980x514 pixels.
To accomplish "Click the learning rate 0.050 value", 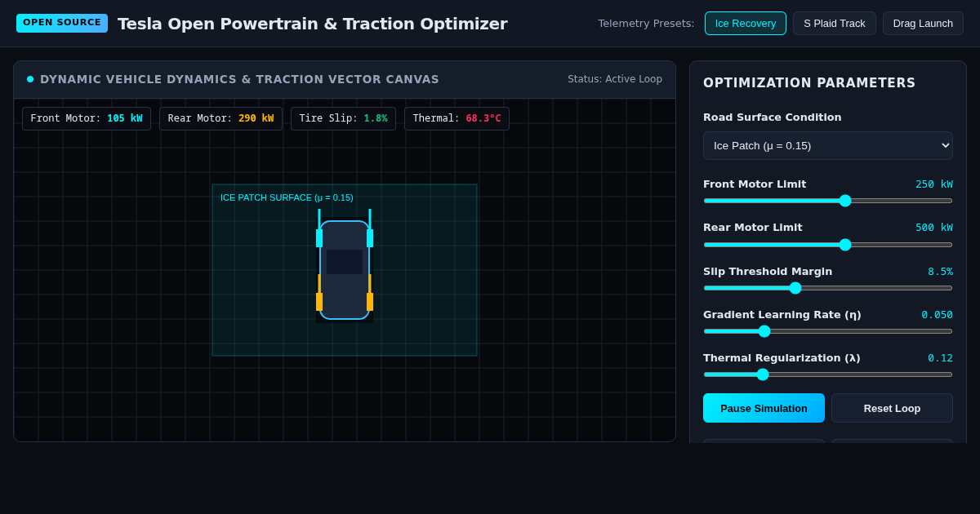I will [937, 315].
